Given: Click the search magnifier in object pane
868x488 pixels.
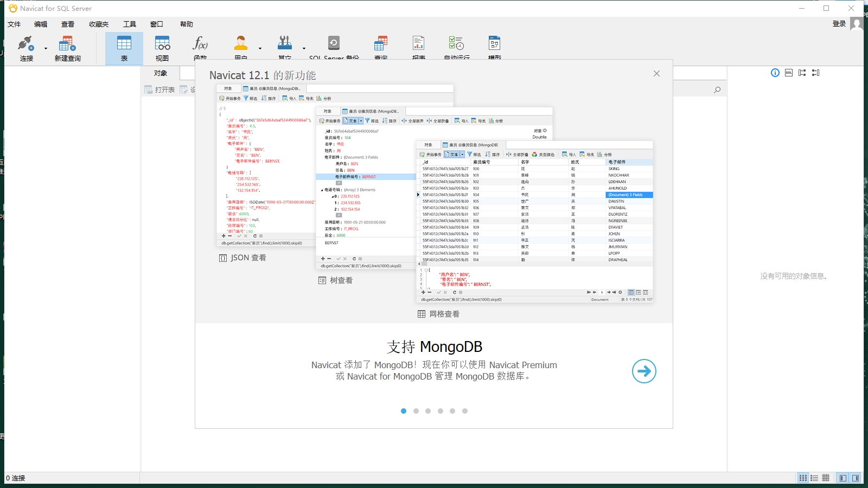Looking at the screenshot, I should pyautogui.click(x=717, y=90).
